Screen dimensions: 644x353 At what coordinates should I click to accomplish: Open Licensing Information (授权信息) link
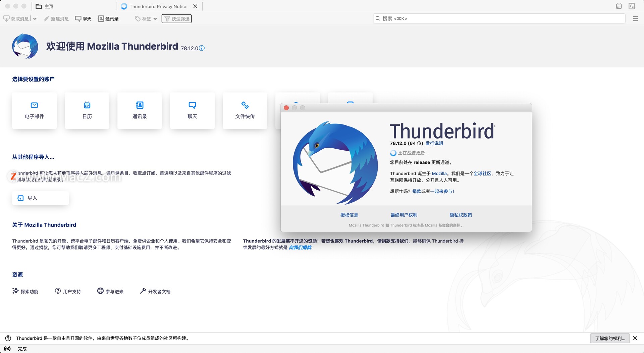349,215
